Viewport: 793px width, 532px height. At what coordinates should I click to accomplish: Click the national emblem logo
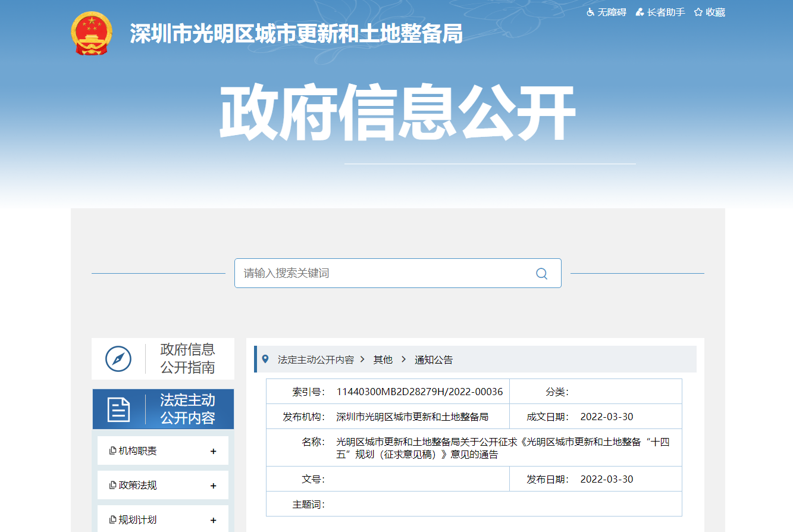(x=91, y=34)
